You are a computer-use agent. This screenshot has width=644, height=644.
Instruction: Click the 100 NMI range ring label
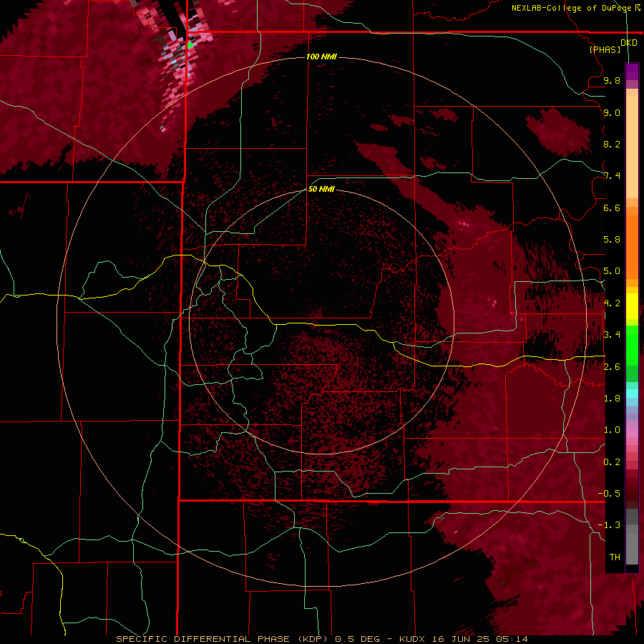click(x=321, y=57)
